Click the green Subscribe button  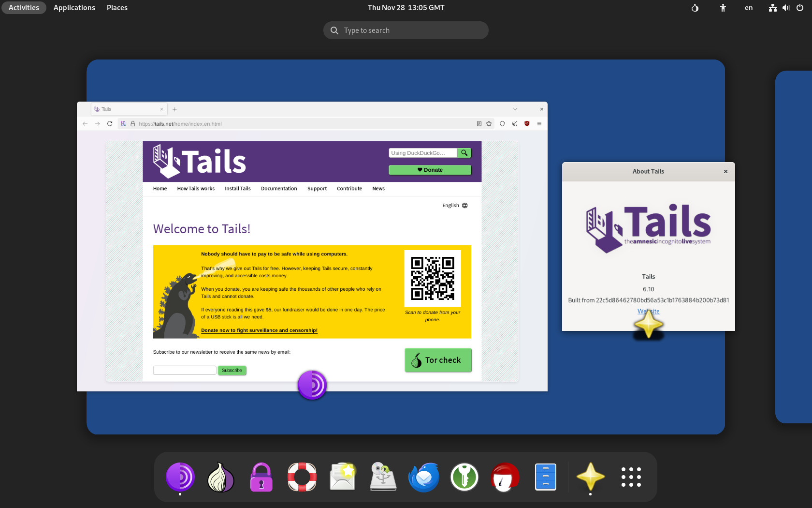point(232,371)
